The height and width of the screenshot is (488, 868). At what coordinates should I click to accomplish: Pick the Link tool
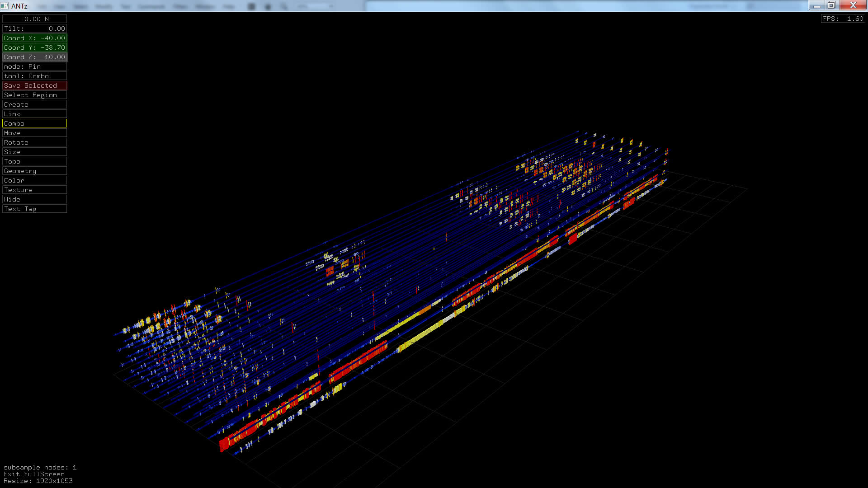(35, 114)
